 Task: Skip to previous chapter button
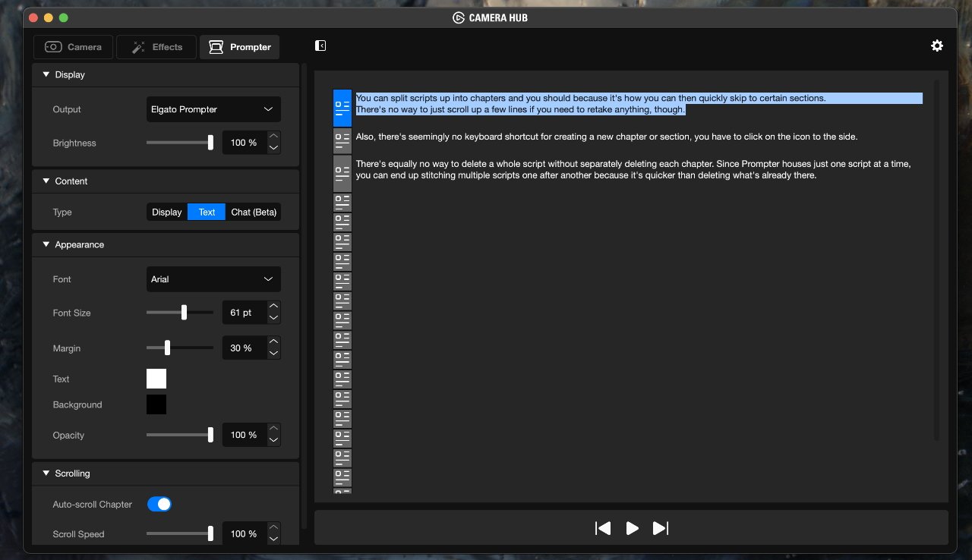point(603,528)
